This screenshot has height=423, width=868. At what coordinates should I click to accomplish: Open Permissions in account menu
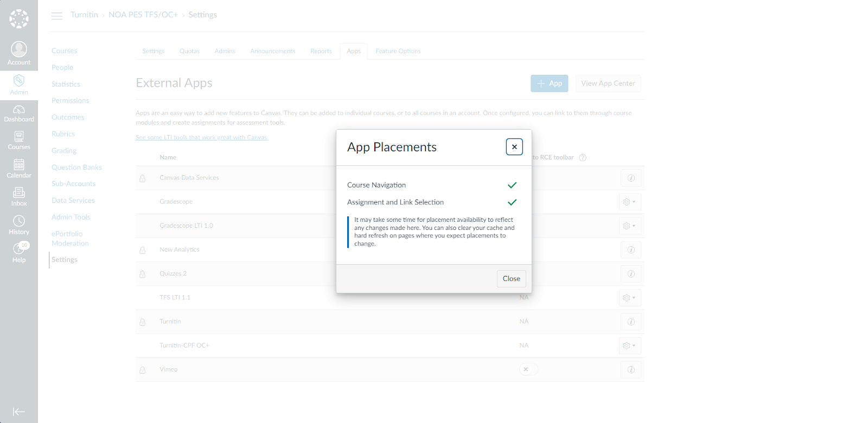pyautogui.click(x=70, y=101)
